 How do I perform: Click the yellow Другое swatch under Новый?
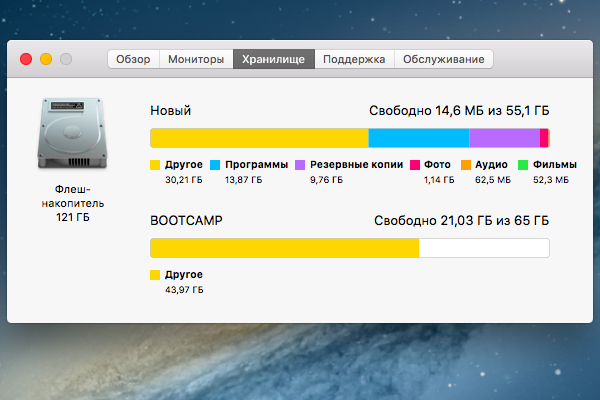[x=155, y=164]
